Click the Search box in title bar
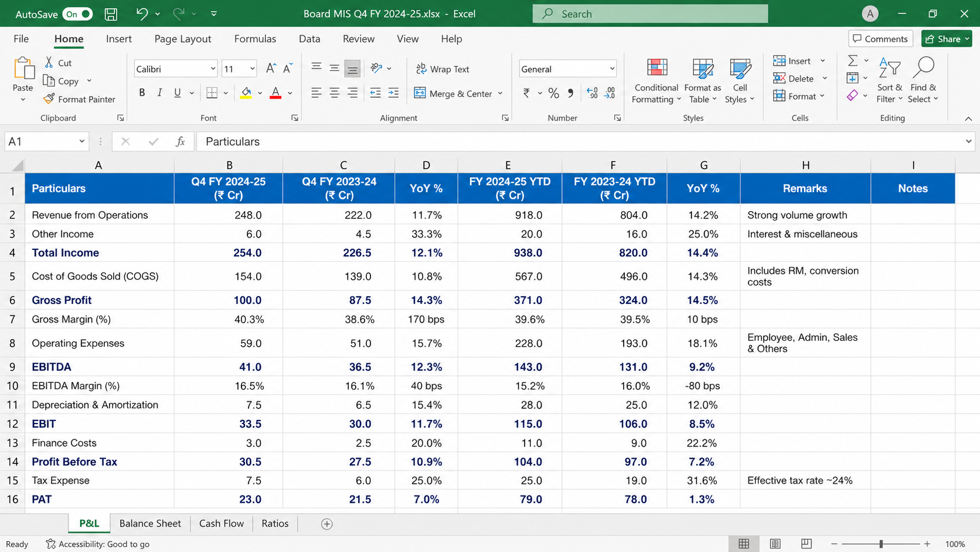Image resolution: width=980 pixels, height=552 pixels. [x=650, y=13]
